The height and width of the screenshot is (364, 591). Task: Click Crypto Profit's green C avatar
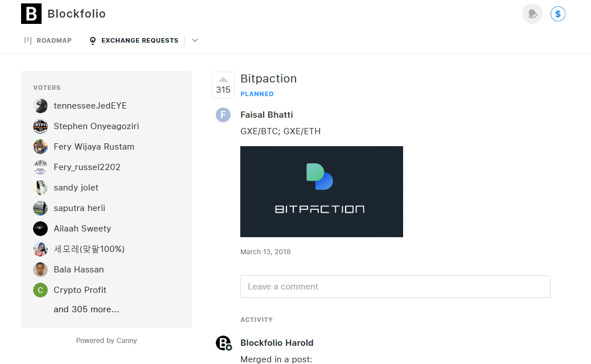click(40, 290)
